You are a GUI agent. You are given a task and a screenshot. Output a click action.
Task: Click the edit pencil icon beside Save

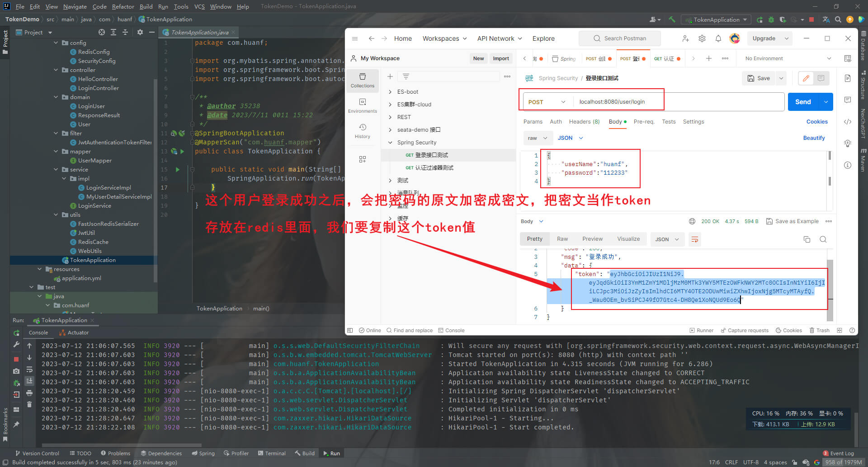coord(806,78)
